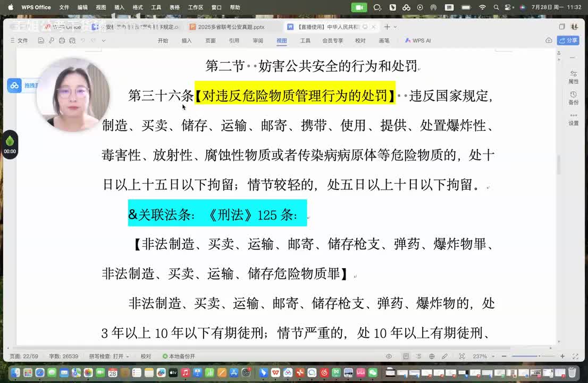Screen dimensions: 588x383
Task: Open WPS AI assistant
Action: (x=418, y=40)
